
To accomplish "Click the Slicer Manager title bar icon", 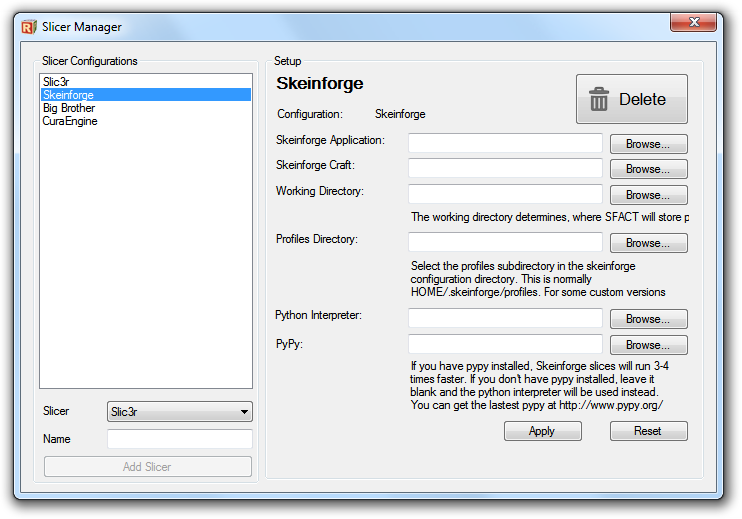I will tap(29, 27).
